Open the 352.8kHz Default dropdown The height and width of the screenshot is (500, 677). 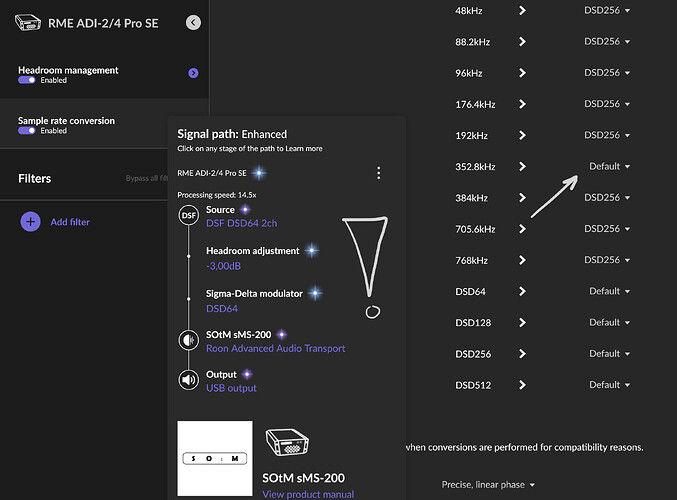pyautogui.click(x=609, y=166)
